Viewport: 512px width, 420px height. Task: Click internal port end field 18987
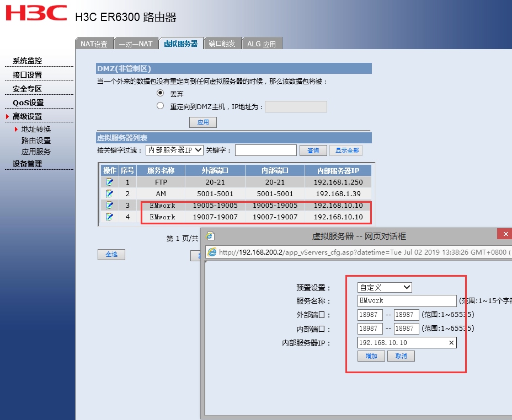406,329
